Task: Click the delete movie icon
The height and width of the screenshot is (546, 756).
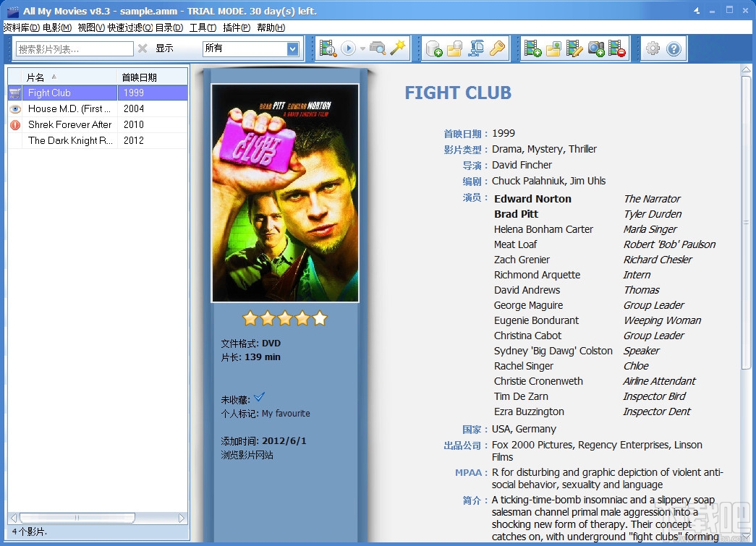Action: [x=617, y=48]
